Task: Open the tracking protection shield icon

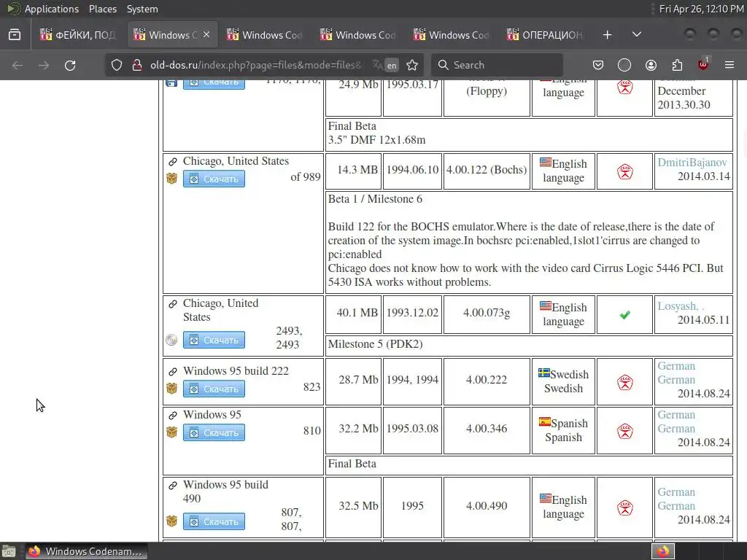Action: pos(117,65)
